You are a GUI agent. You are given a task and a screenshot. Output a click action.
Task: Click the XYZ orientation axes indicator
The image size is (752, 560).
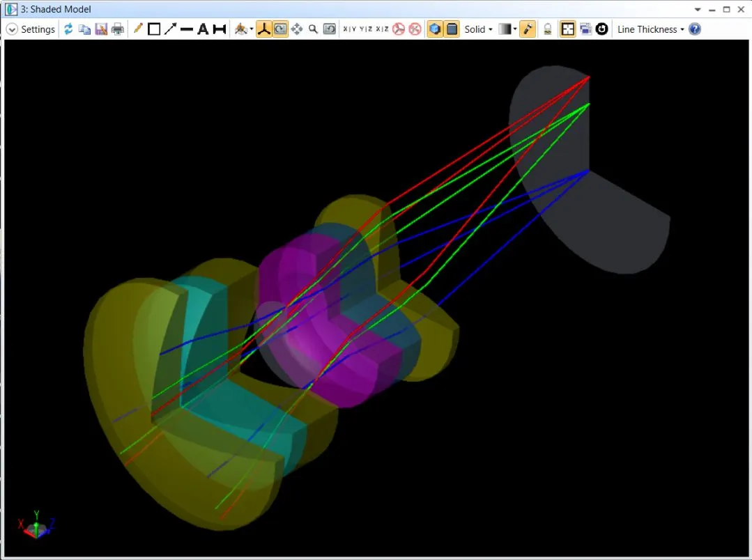pos(36,524)
